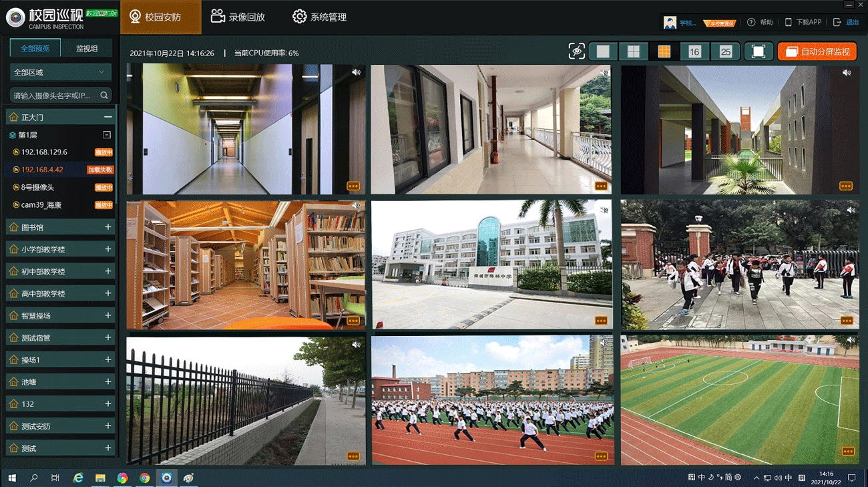Choose the 25-screen layout icon
Image resolution: width=868 pixels, height=487 pixels.
[x=725, y=51]
